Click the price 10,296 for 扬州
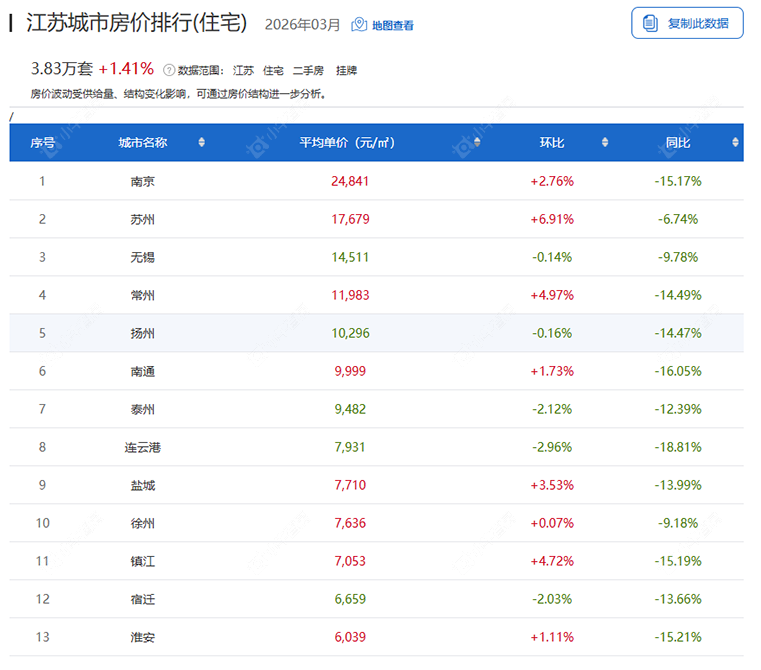 pos(350,334)
